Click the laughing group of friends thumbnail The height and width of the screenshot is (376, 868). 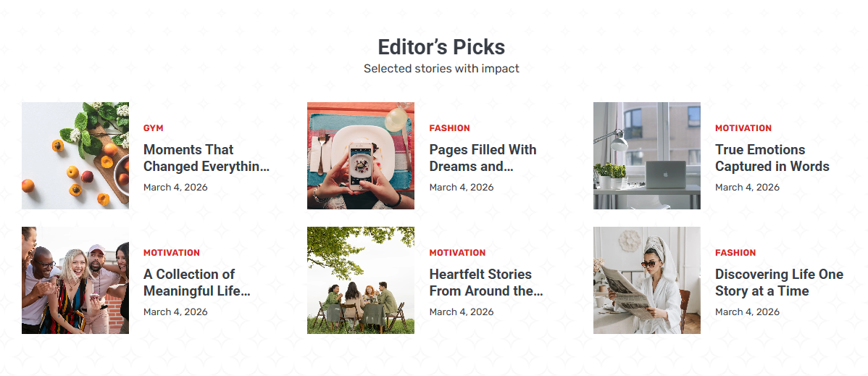coord(75,280)
